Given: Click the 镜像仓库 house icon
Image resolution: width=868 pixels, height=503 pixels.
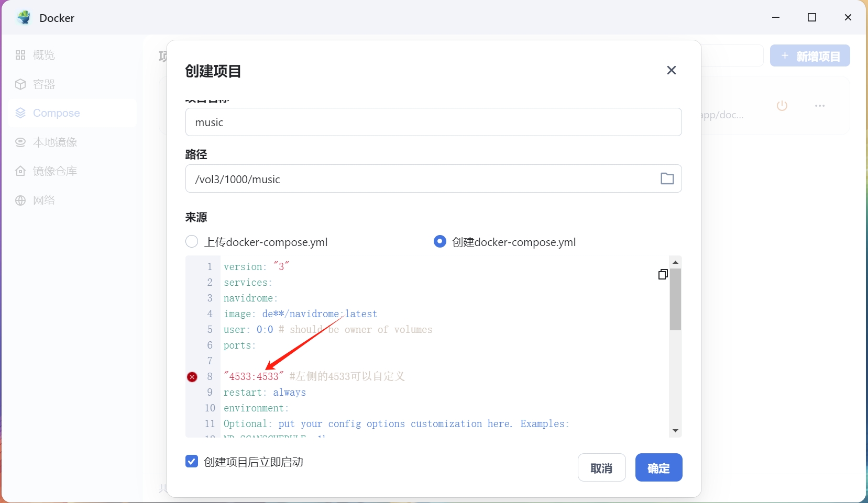Looking at the screenshot, I should click(x=20, y=171).
